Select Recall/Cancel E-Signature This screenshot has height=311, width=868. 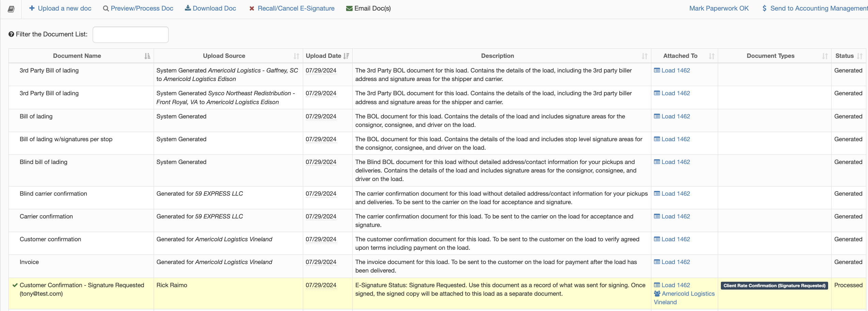coord(292,9)
